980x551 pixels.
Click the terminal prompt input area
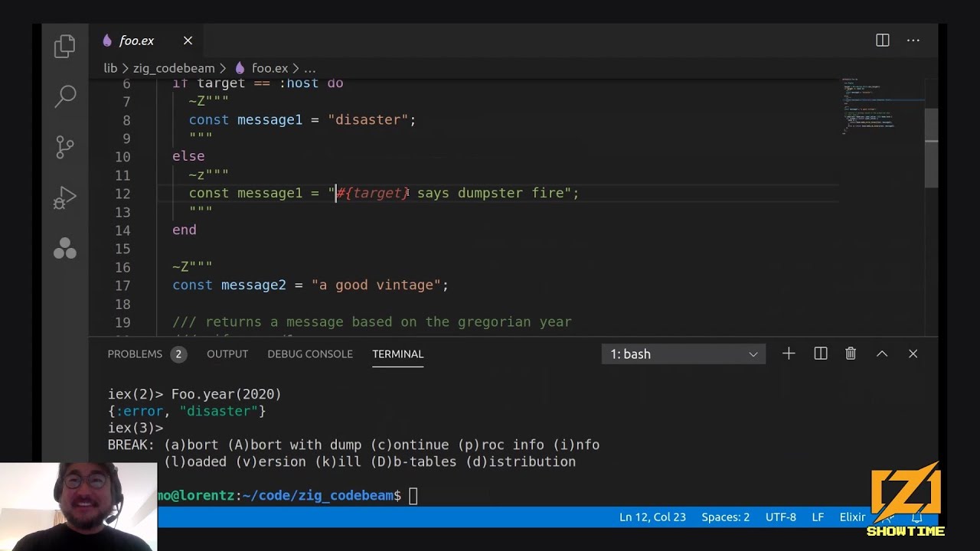[x=413, y=496]
